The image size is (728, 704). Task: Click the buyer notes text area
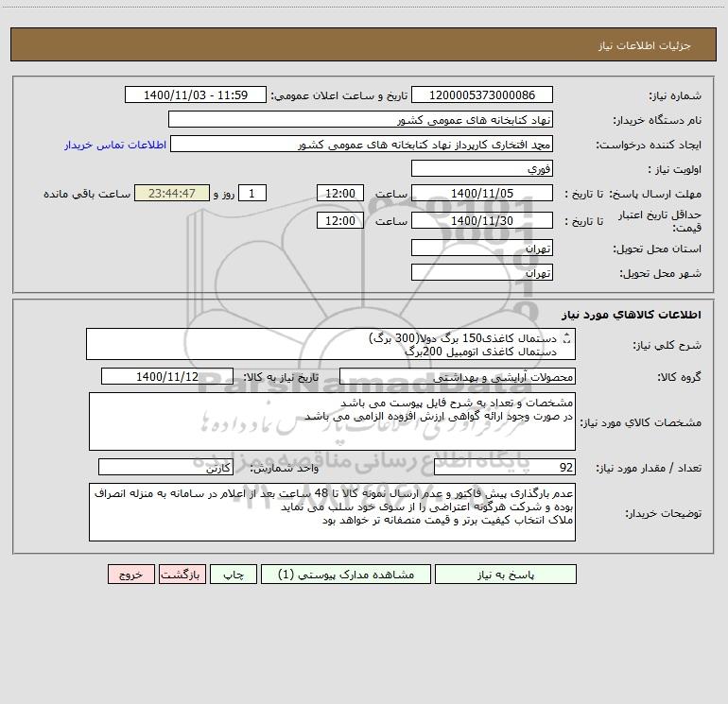pos(332,512)
